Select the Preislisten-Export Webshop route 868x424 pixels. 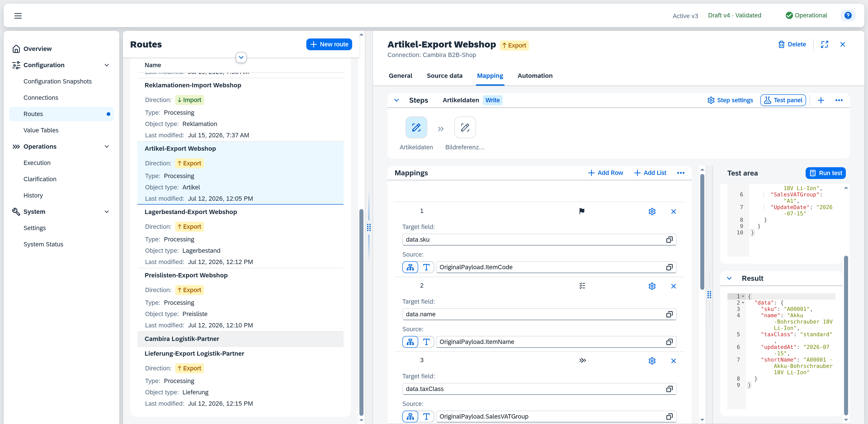coord(240,300)
